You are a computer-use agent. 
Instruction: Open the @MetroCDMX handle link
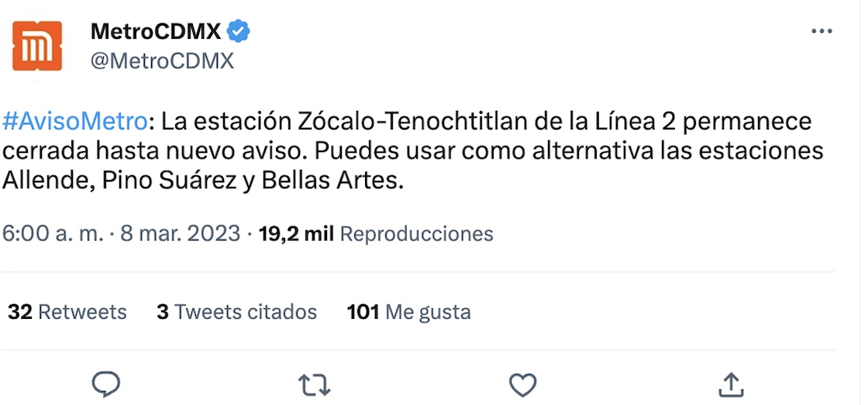pos(162,61)
